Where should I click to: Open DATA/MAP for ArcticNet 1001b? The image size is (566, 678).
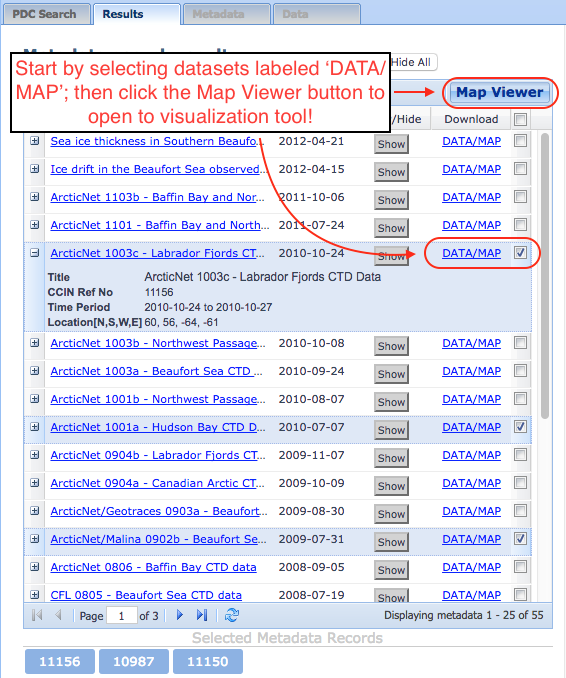pyautogui.click(x=471, y=399)
